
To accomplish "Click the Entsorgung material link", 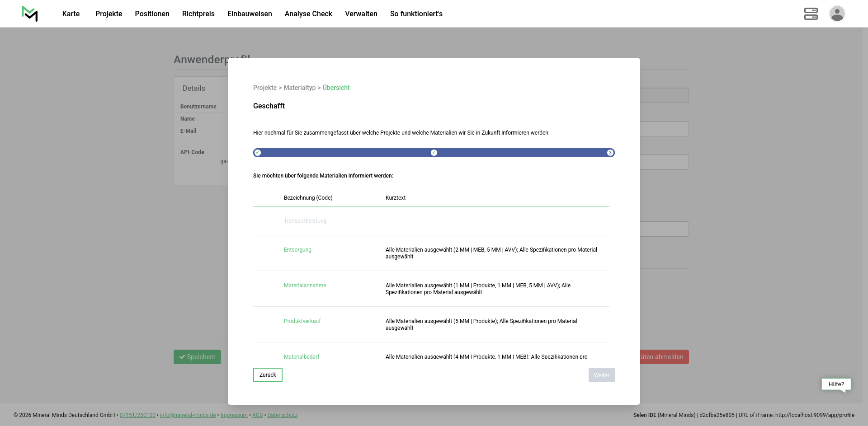I will [297, 250].
